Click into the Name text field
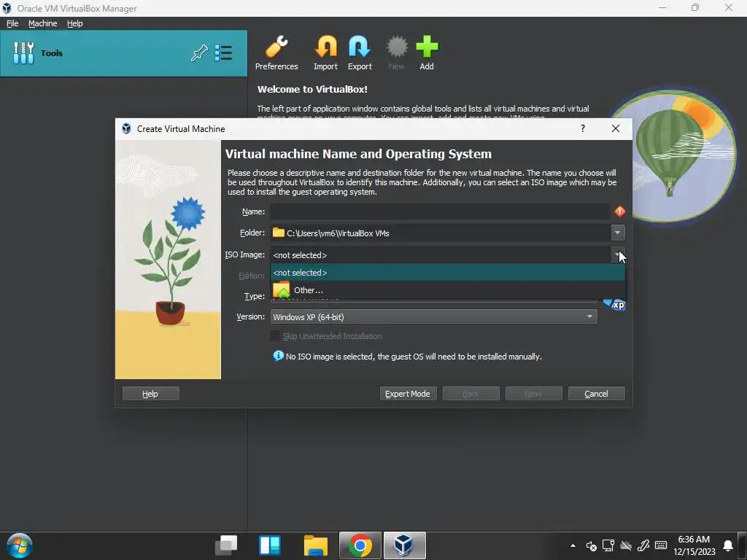 (x=440, y=211)
